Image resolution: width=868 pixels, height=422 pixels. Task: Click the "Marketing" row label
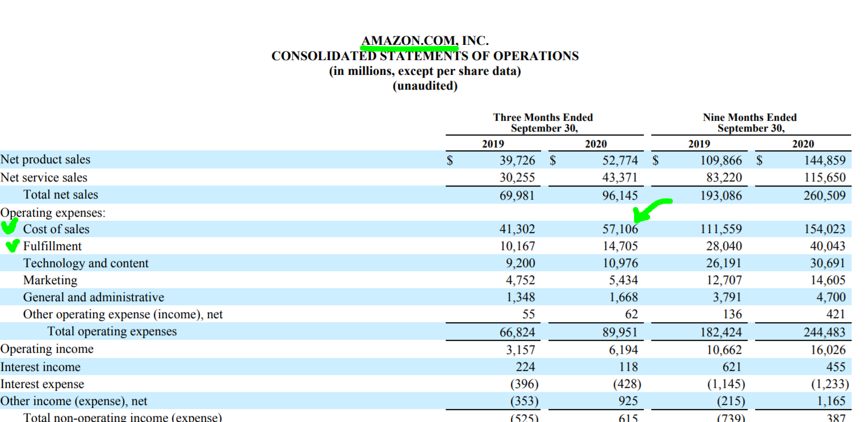pos(50,280)
